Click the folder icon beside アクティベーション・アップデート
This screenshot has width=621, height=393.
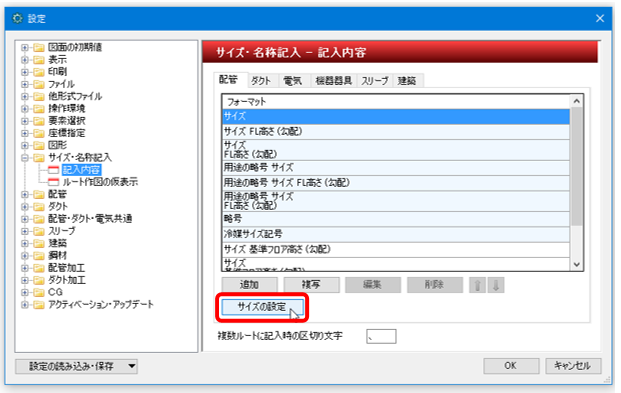[39, 305]
